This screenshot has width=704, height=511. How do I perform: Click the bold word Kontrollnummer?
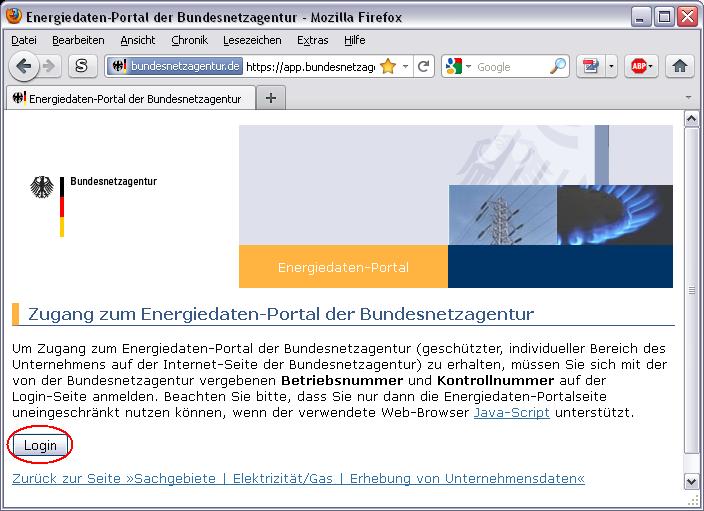pyautogui.click(x=496, y=380)
